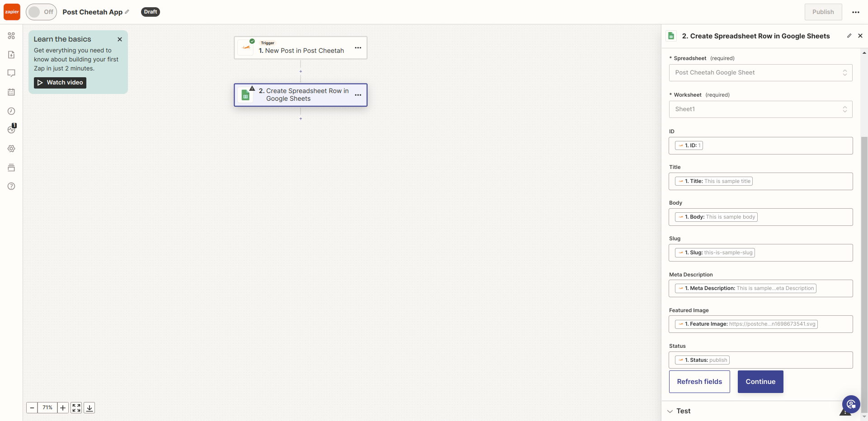
Task: Zoom in the canvas with plus button
Action: [63, 408]
